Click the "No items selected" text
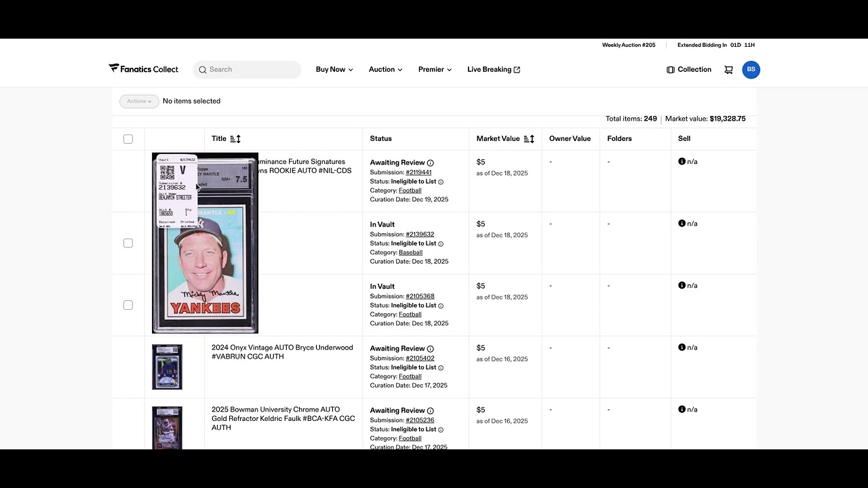The height and width of the screenshot is (488, 868). coord(191,102)
